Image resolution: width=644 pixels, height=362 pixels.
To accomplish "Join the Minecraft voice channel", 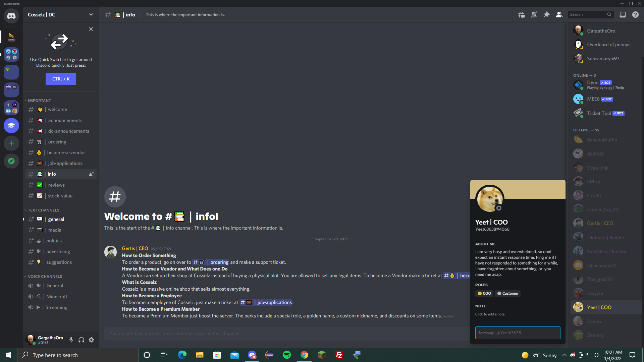I will tap(61, 297).
